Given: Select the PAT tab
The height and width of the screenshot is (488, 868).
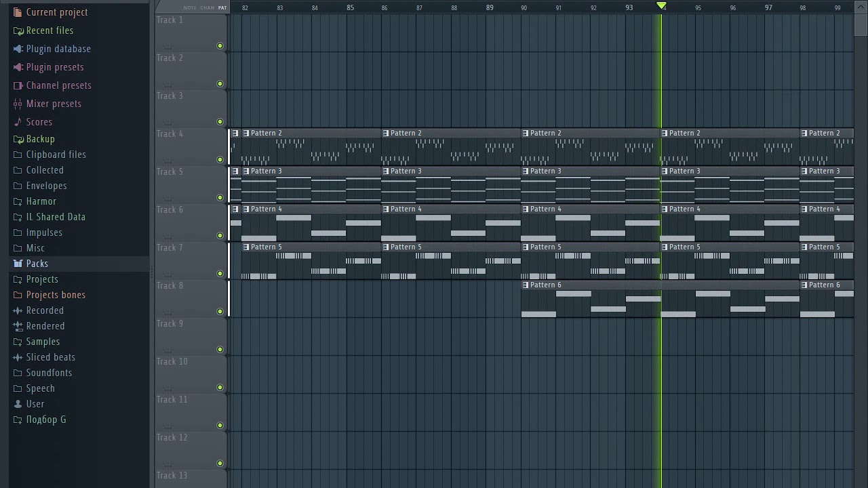Looking at the screenshot, I should coord(222,8).
